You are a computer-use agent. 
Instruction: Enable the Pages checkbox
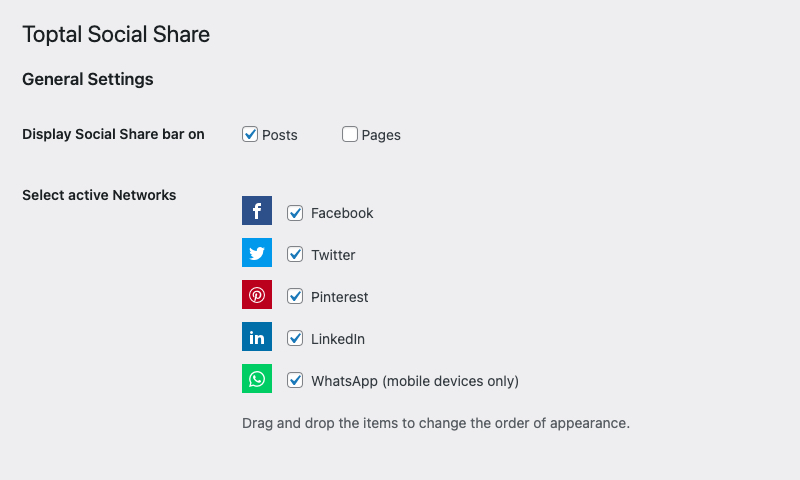[x=350, y=134]
